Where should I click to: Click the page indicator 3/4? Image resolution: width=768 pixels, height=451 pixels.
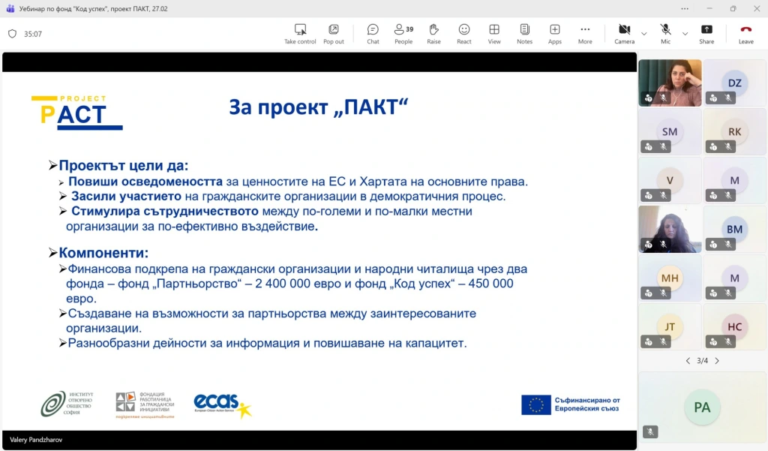(x=702, y=361)
